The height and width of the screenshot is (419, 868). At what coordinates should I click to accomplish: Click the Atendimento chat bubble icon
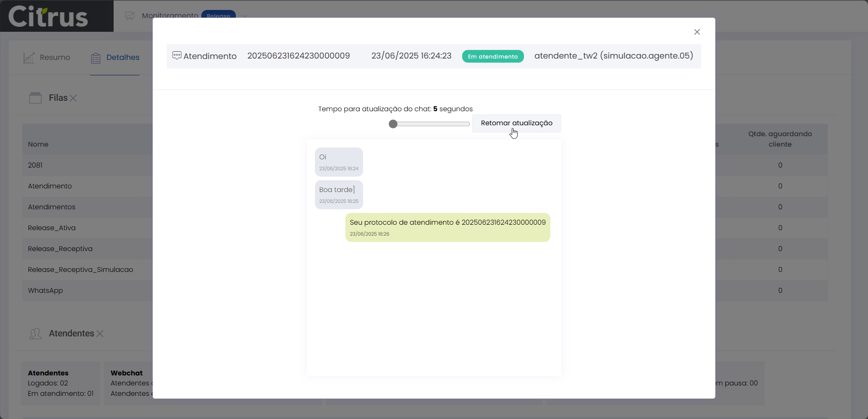click(177, 56)
